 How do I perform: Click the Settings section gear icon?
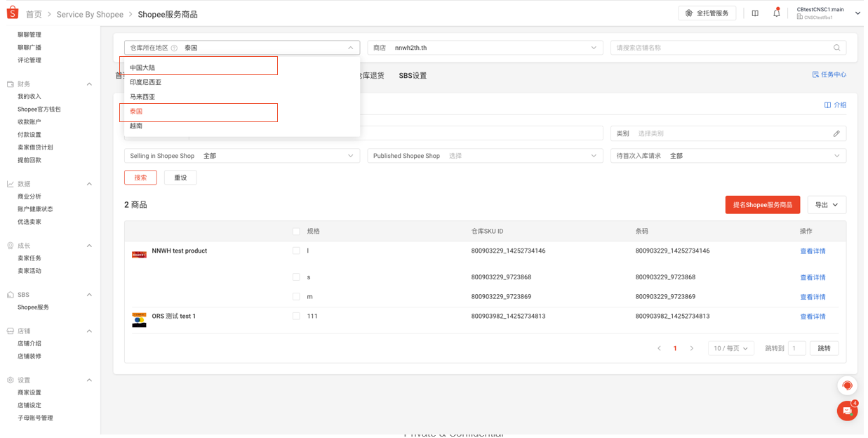click(x=11, y=380)
